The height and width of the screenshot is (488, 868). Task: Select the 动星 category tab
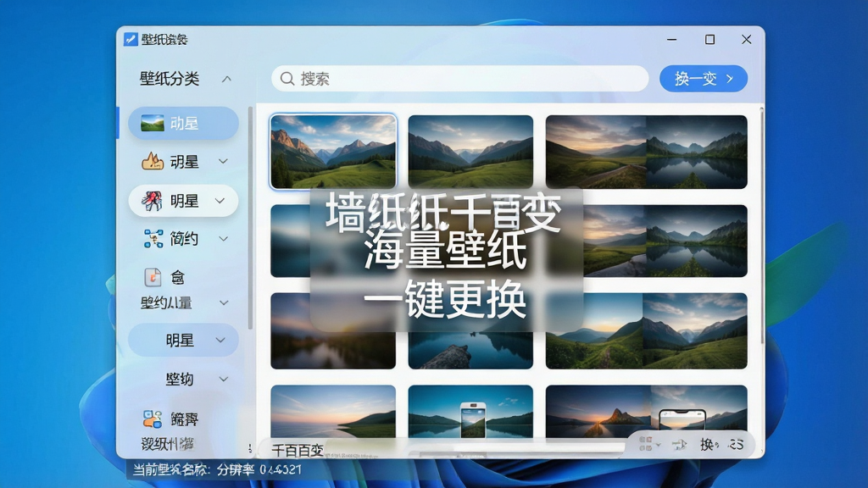pyautogui.click(x=183, y=123)
